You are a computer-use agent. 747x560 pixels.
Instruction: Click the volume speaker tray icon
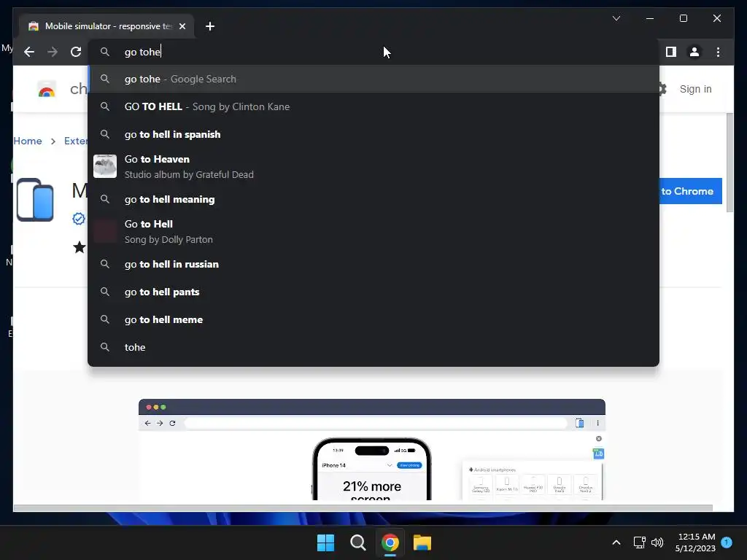657,542
